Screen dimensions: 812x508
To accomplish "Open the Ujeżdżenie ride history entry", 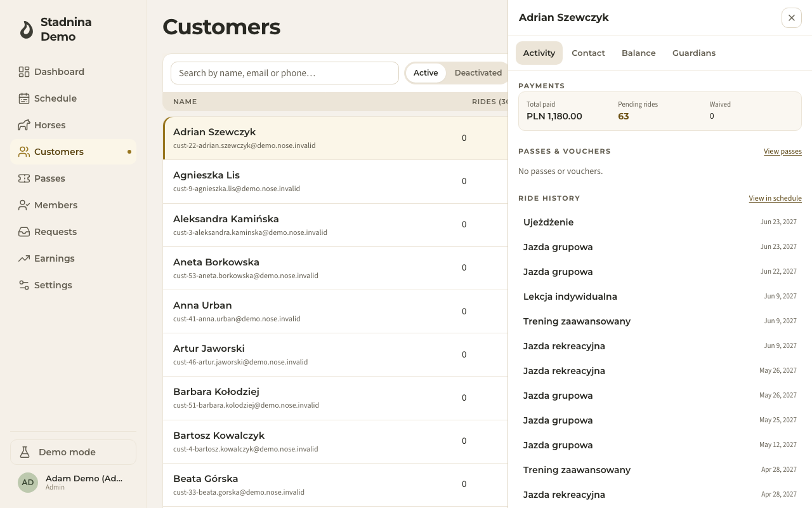I will (660, 222).
